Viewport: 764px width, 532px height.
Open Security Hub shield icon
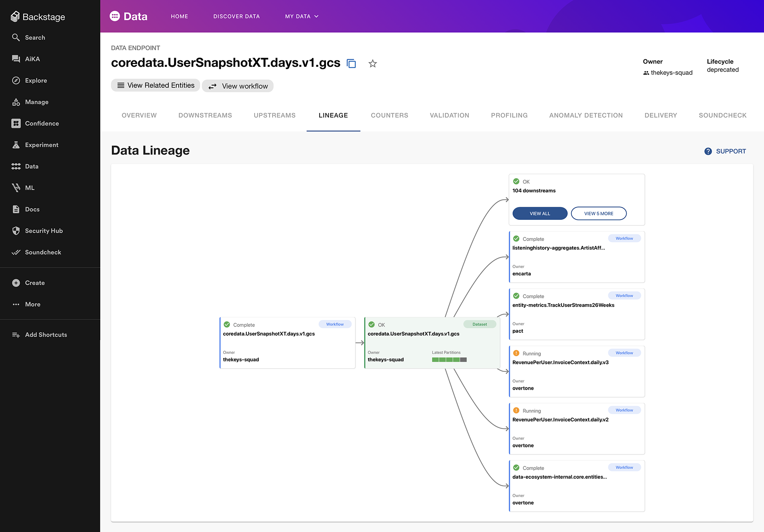tap(16, 231)
